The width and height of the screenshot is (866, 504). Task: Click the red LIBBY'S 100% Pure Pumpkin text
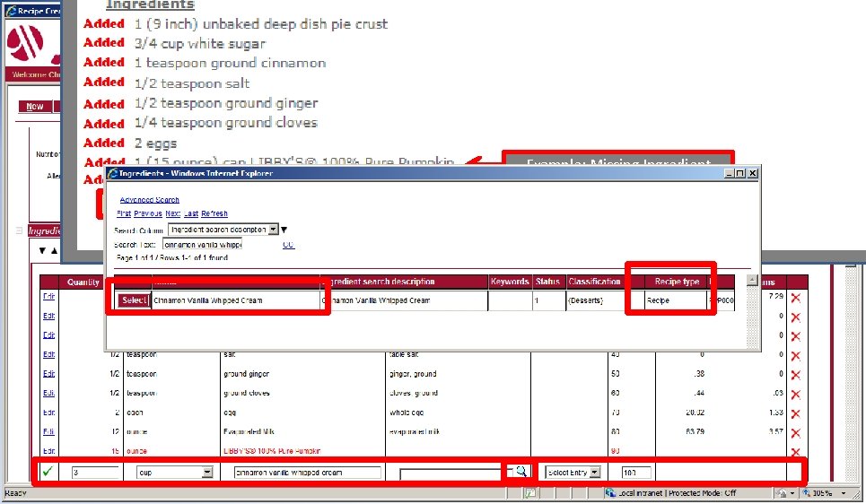272,451
